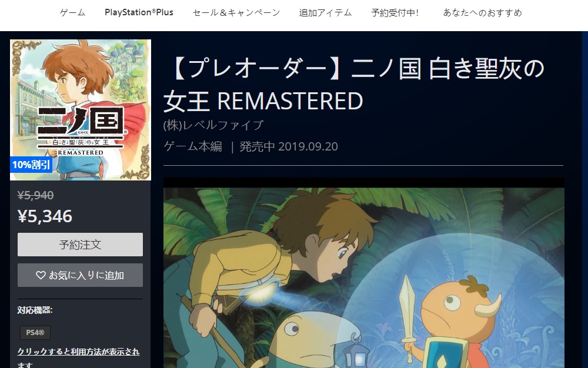Viewport: 588px width, 368px height.
Task: Click the game screenshot preview image
Action: (x=364, y=277)
